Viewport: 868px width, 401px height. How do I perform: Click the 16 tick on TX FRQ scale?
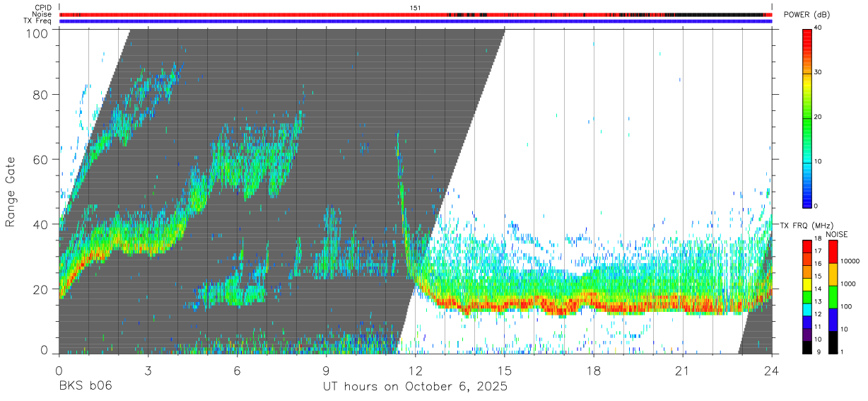[x=818, y=265]
